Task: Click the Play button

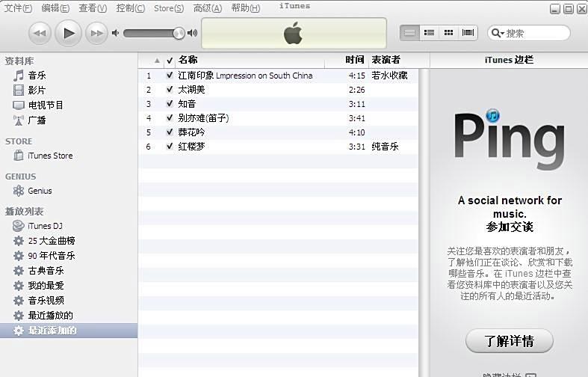Action: tap(68, 33)
